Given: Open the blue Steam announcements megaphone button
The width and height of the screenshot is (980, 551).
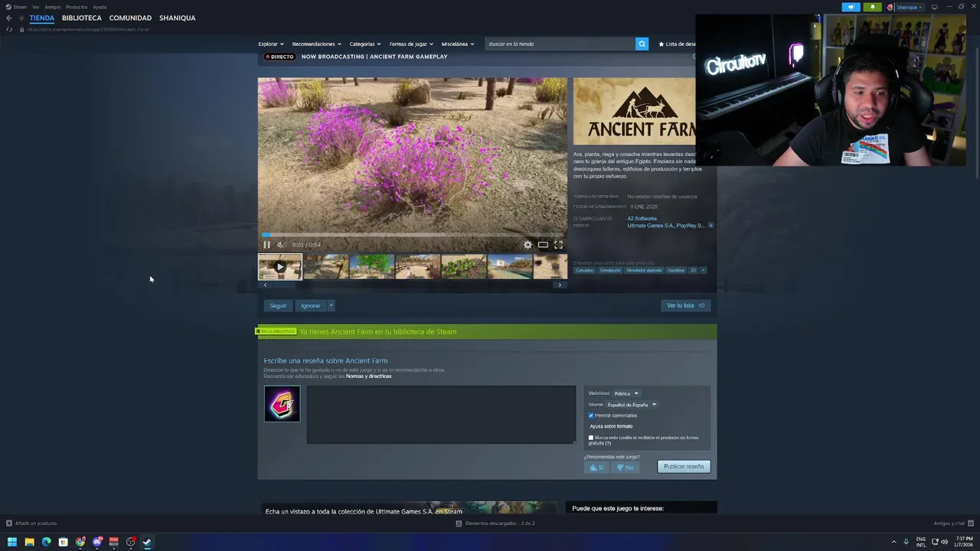Looking at the screenshot, I should pos(851,7).
